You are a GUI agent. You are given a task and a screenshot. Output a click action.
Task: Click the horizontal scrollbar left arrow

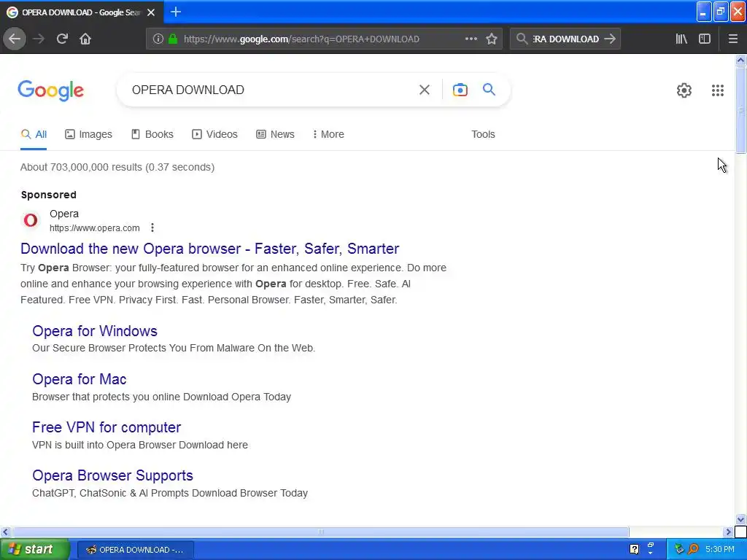5,532
